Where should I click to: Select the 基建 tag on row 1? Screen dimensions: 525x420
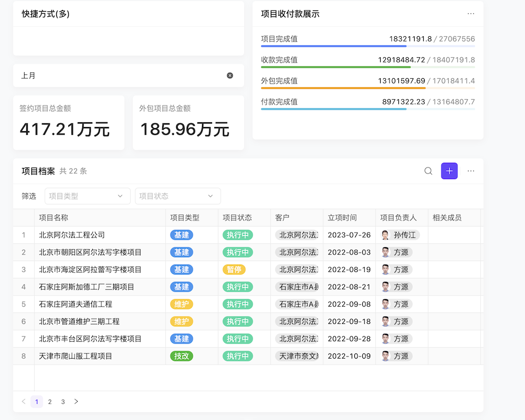click(181, 235)
